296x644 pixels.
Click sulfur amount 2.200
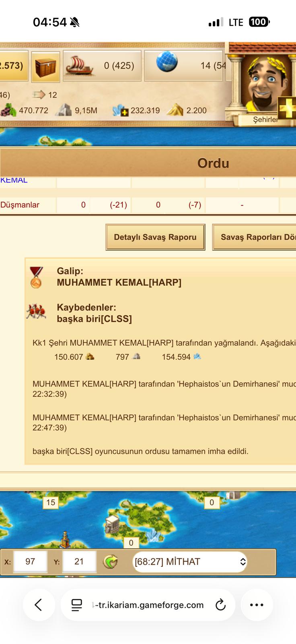[x=196, y=110]
